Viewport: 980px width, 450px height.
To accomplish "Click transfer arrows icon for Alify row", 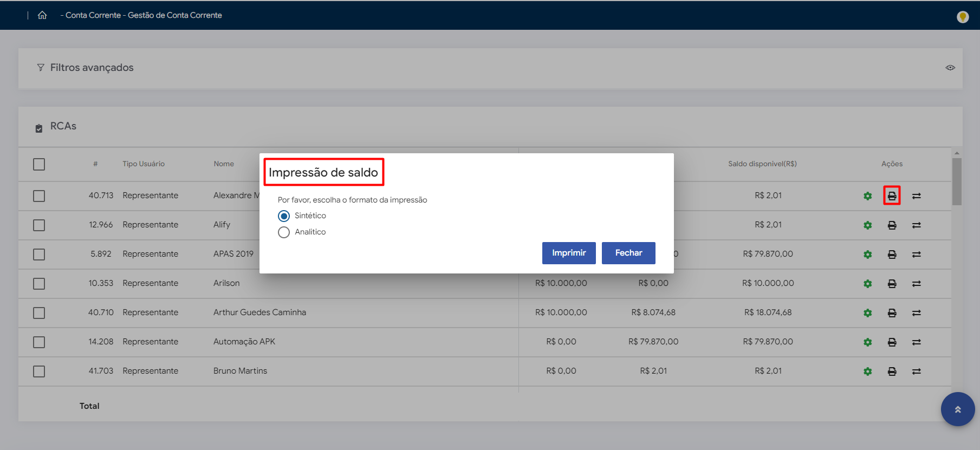I will (x=916, y=225).
